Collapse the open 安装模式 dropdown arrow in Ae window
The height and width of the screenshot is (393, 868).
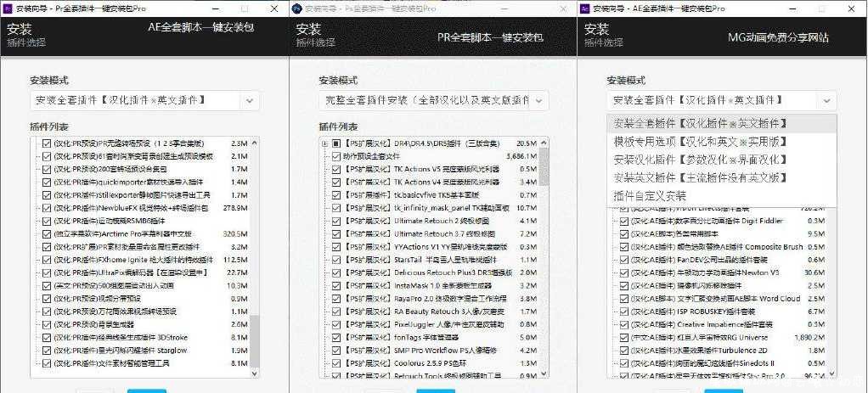pos(826,101)
